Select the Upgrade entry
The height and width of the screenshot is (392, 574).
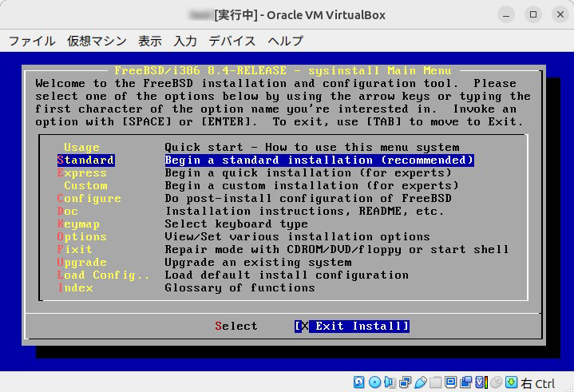(81, 262)
